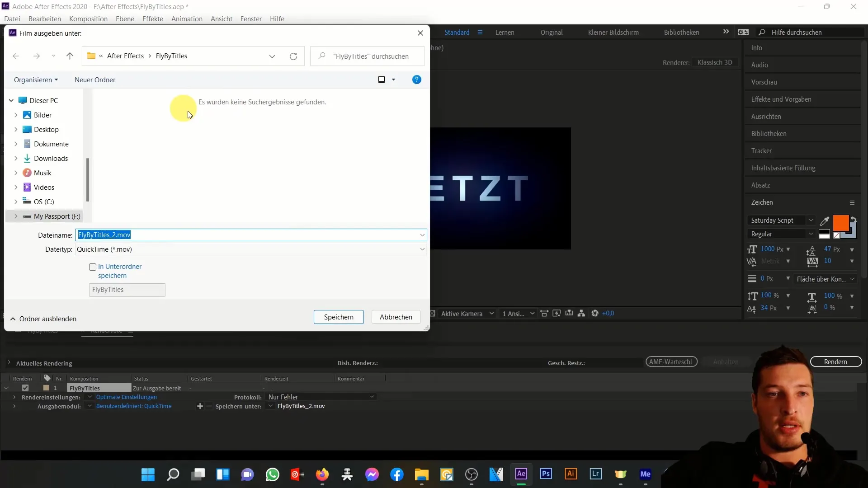The image size is (868, 488).
Task: Click the AME-Warteschl. button
Action: click(671, 362)
